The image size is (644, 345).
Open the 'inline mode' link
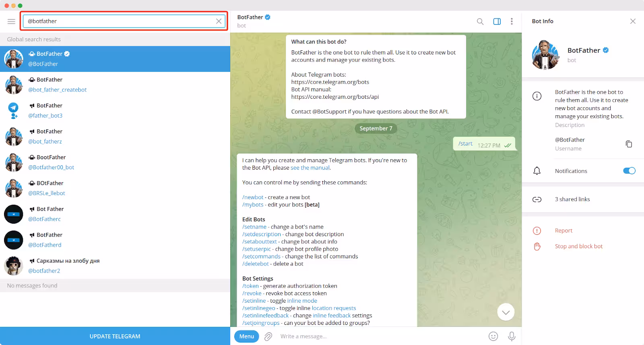pos(302,301)
